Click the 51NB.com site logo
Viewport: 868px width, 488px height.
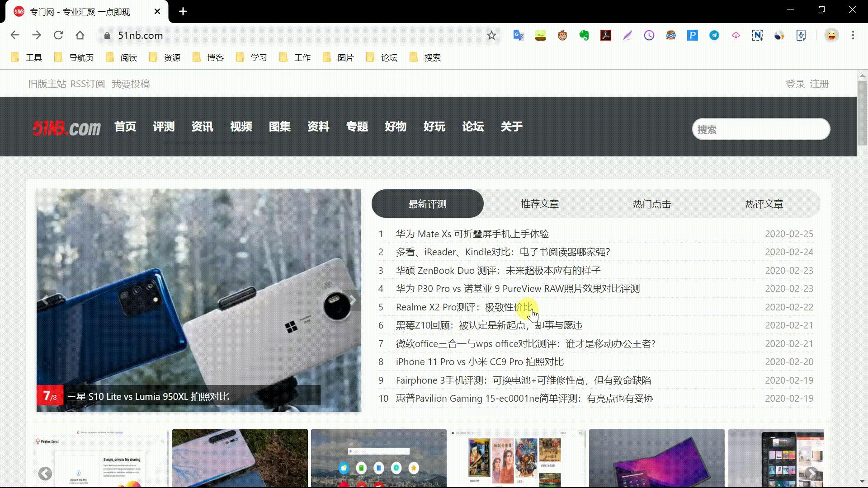tap(66, 127)
